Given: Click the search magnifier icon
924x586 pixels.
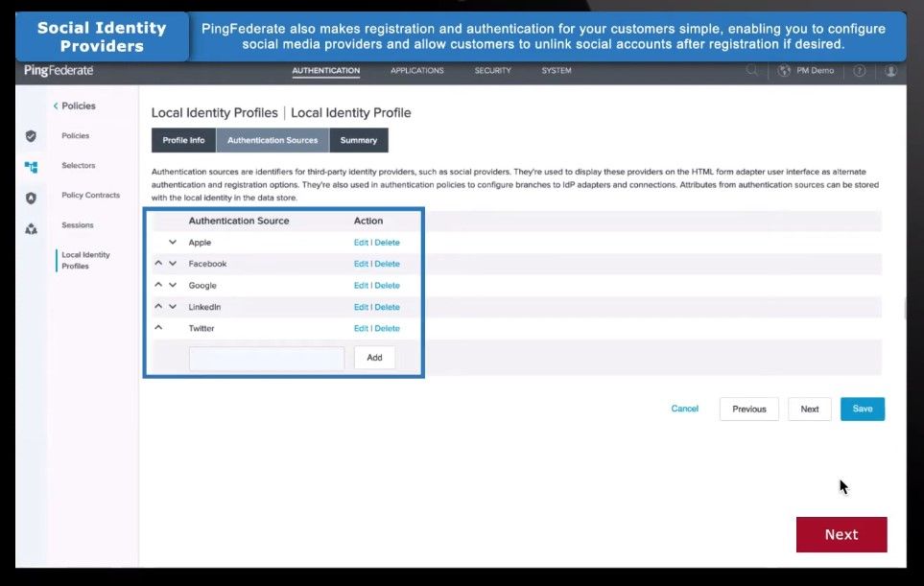Looking at the screenshot, I should (751, 71).
